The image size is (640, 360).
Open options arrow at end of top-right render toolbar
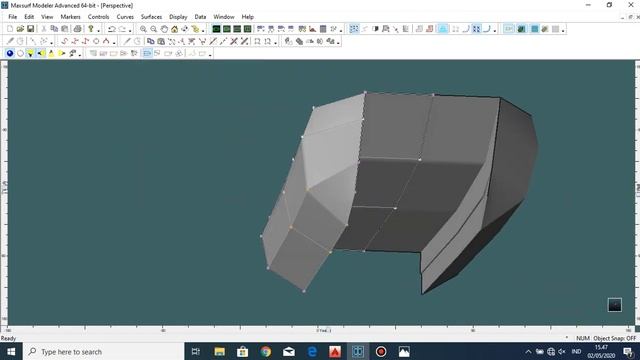tap(563, 30)
